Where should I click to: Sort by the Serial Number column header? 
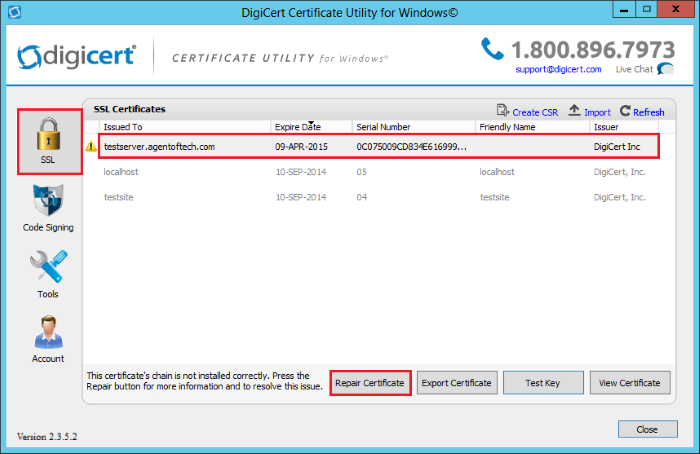[x=413, y=127]
